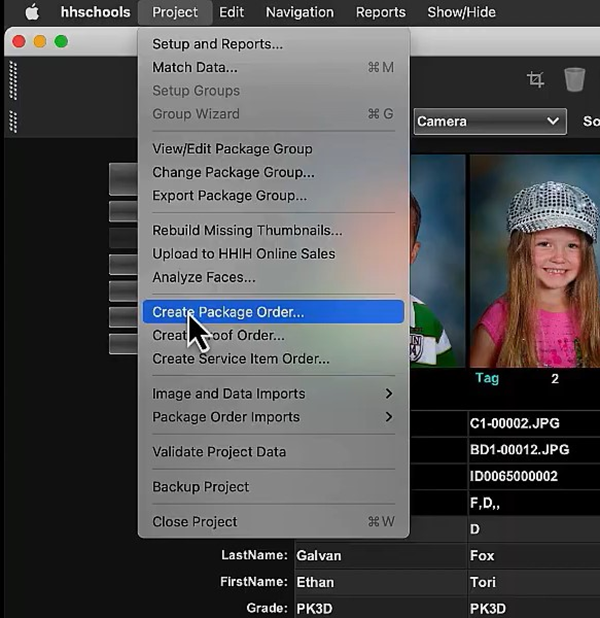Screen dimensions: 600x618
Task: Choose Export Package Group...
Action: click(x=273, y=195)
